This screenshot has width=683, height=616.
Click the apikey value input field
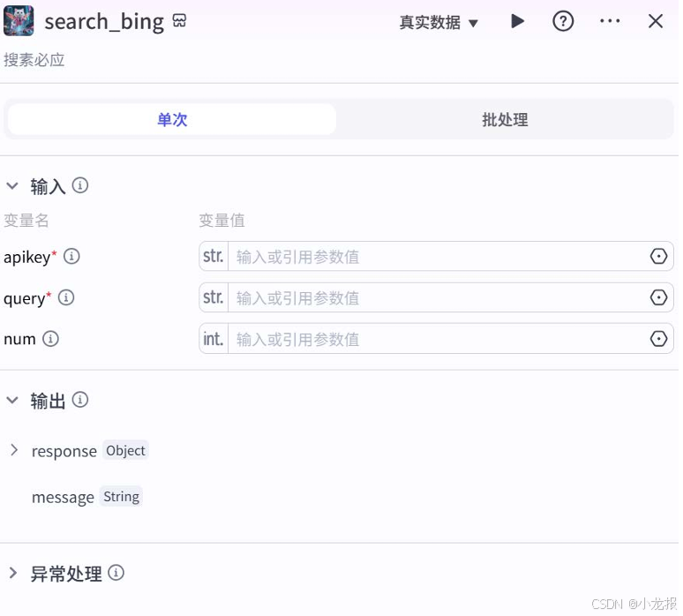click(x=439, y=257)
